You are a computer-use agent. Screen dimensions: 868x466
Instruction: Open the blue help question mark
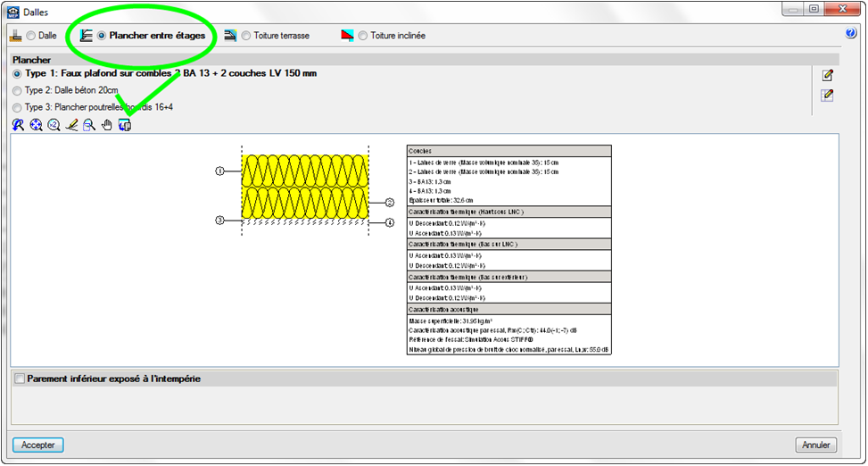click(x=850, y=34)
